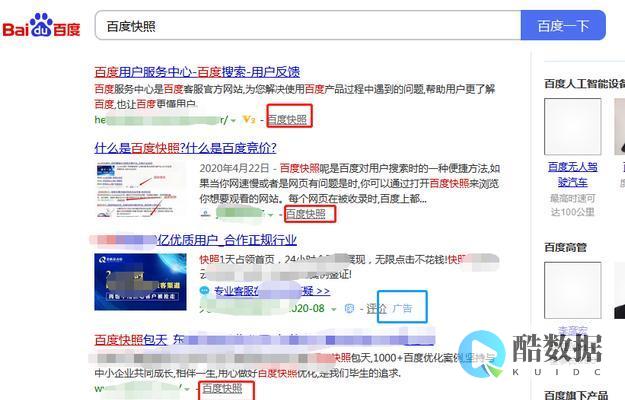Screen dimensions: 625x400
Task: Expand dropdown arrow next to 2020-08 date
Action: click(334, 309)
